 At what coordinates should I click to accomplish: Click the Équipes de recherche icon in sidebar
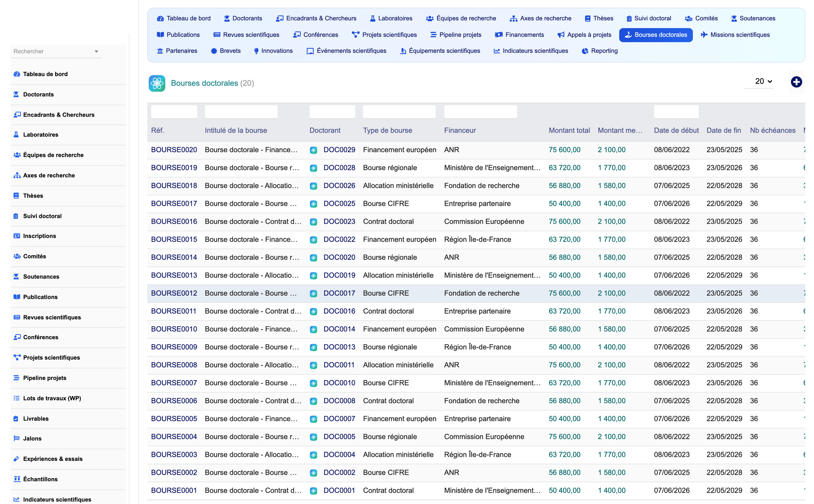tap(17, 155)
